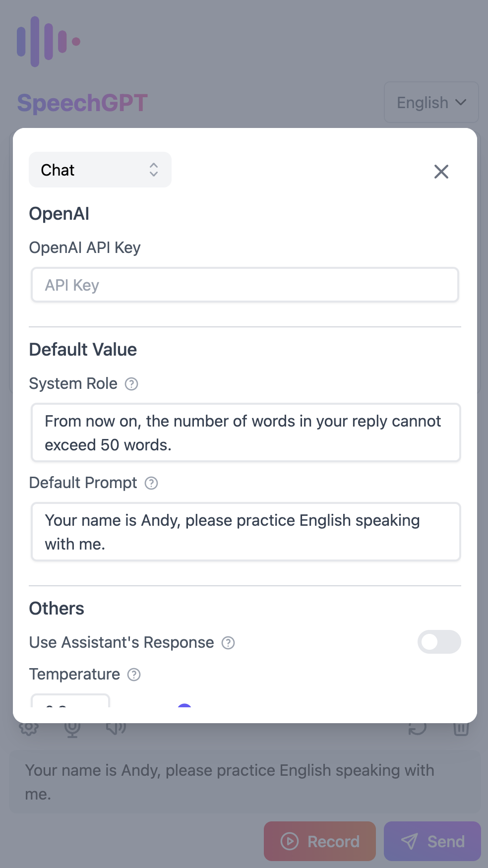Screen dimensions: 488x868
Task: Click the reset conversation arrow icon
Action: [418, 728]
